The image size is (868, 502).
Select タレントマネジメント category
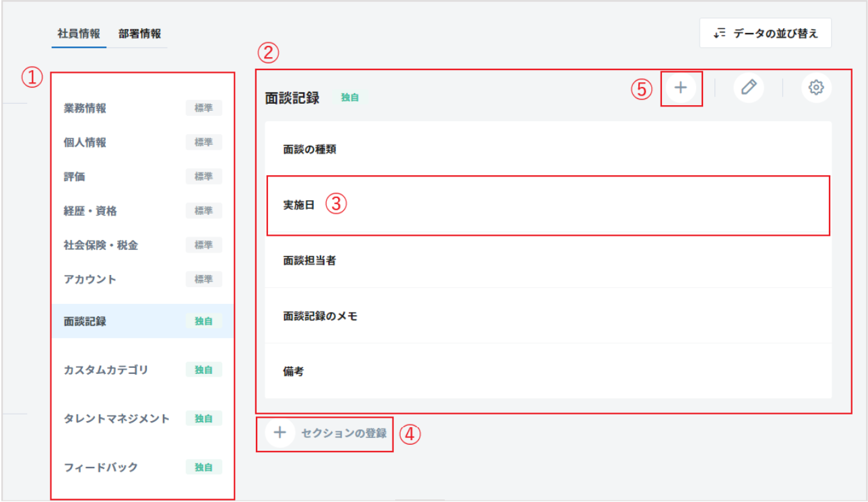coord(116,418)
